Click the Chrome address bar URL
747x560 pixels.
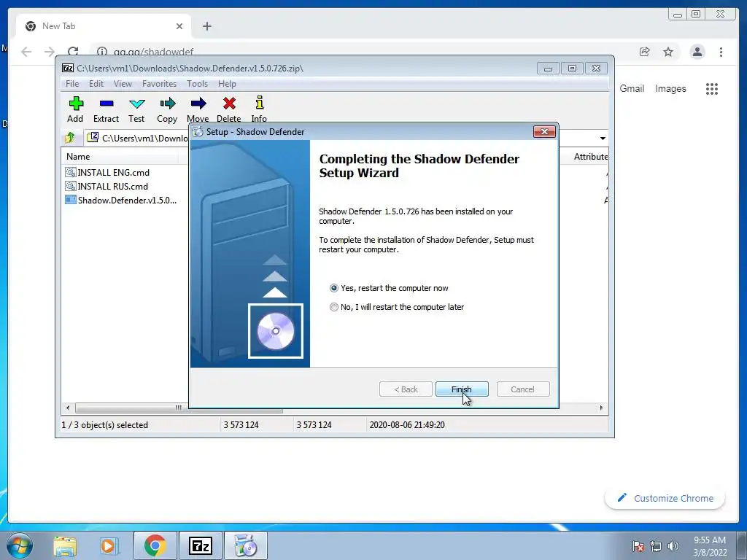[x=153, y=52]
